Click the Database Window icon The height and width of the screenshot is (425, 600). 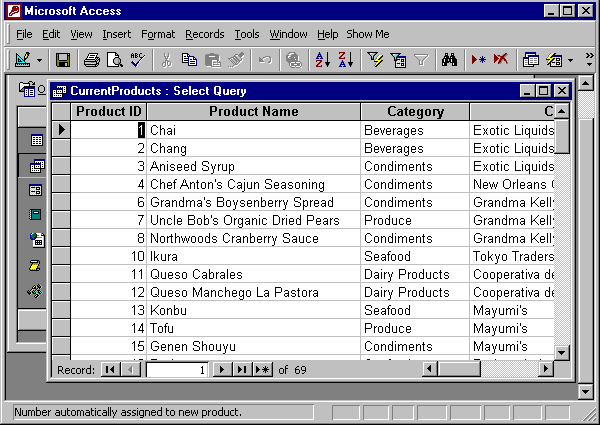coord(530,60)
